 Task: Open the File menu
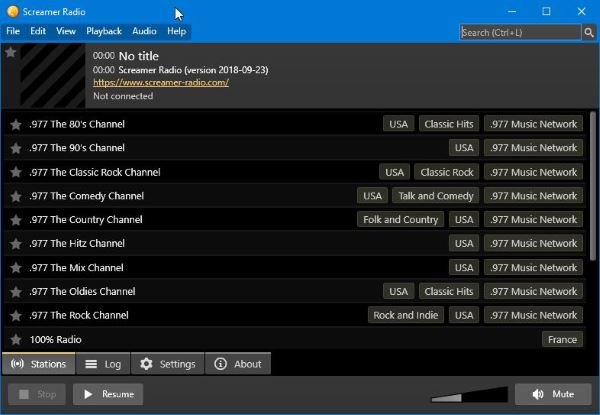13,31
